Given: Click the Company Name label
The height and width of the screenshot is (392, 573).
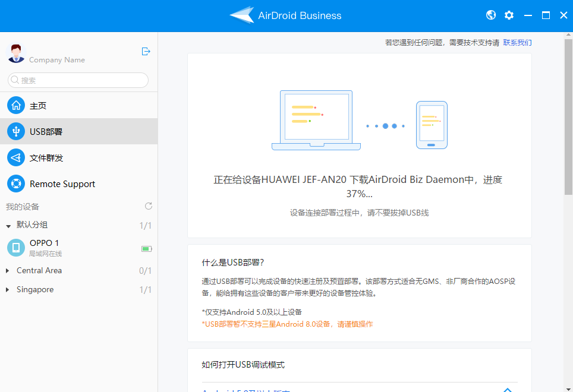Looking at the screenshot, I should click(x=57, y=60).
